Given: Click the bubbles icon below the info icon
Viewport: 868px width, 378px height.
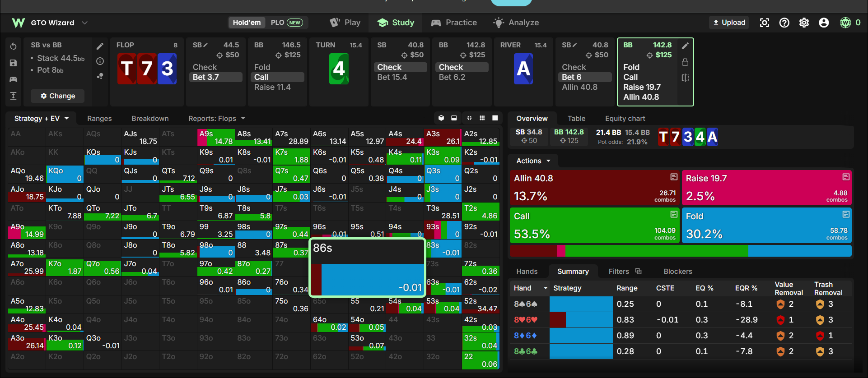Looking at the screenshot, I should (x=100, y=76).
